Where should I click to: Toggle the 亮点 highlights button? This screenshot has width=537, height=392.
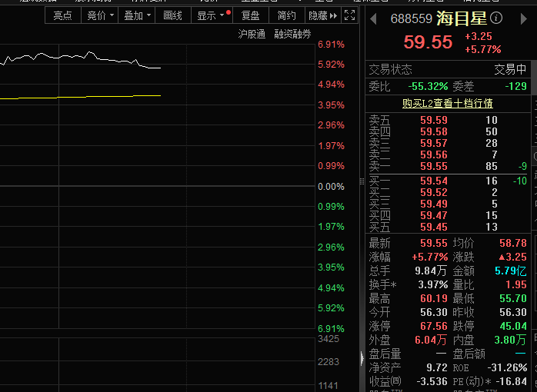coord(63,15)
